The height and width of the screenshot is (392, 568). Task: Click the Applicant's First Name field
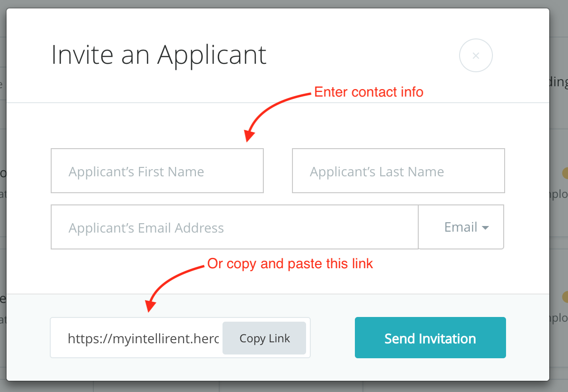tap(157, 171)
